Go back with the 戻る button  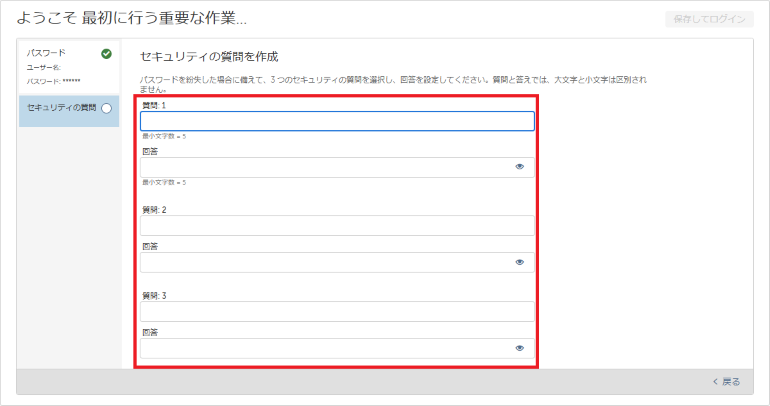(726, 382)
